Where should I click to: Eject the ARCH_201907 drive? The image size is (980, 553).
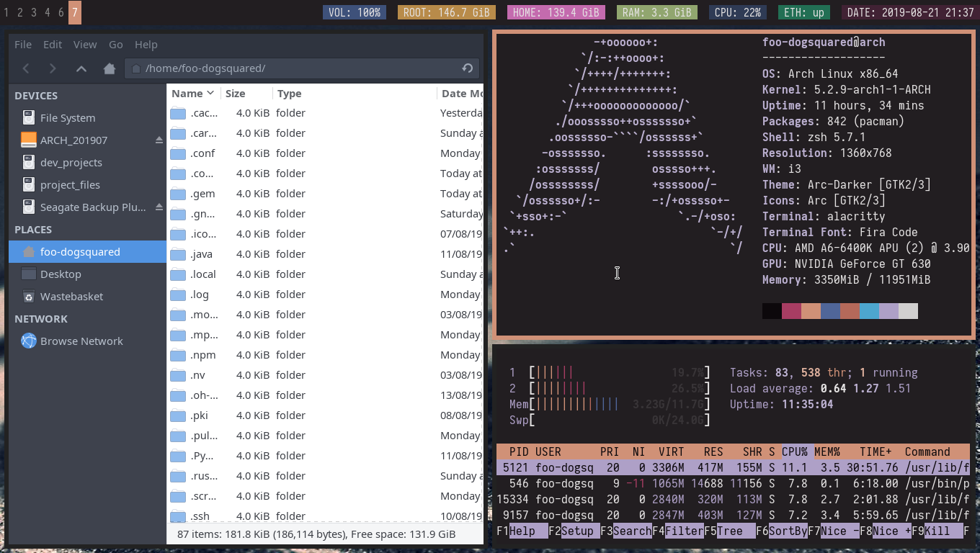159,140
